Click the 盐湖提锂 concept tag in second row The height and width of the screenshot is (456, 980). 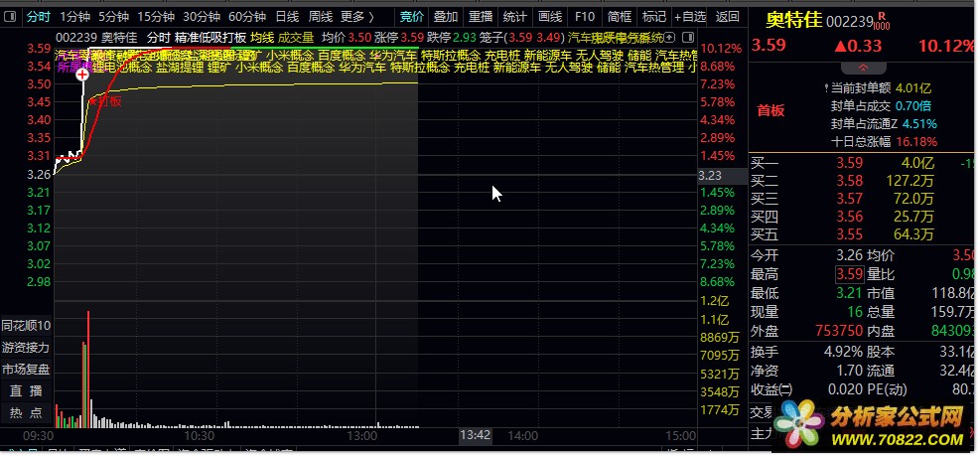[180, 68]
